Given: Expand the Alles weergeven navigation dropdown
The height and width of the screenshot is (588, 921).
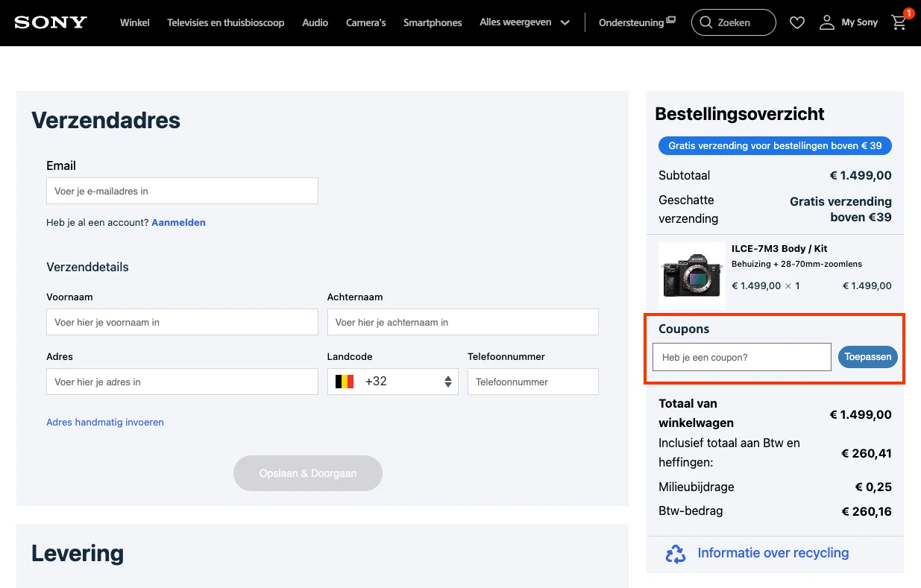Looking at the screenshot, I should click(524, 22).
